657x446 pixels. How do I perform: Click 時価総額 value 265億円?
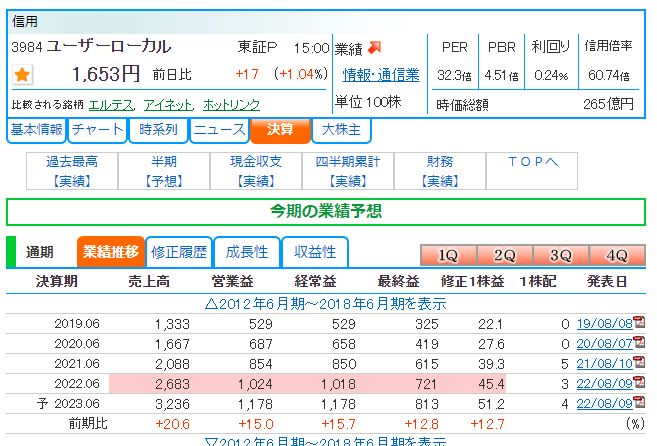click(608, 104)
